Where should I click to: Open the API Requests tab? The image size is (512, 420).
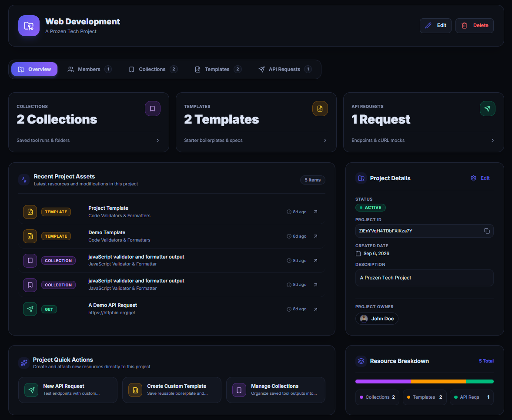tap(285, 69)
